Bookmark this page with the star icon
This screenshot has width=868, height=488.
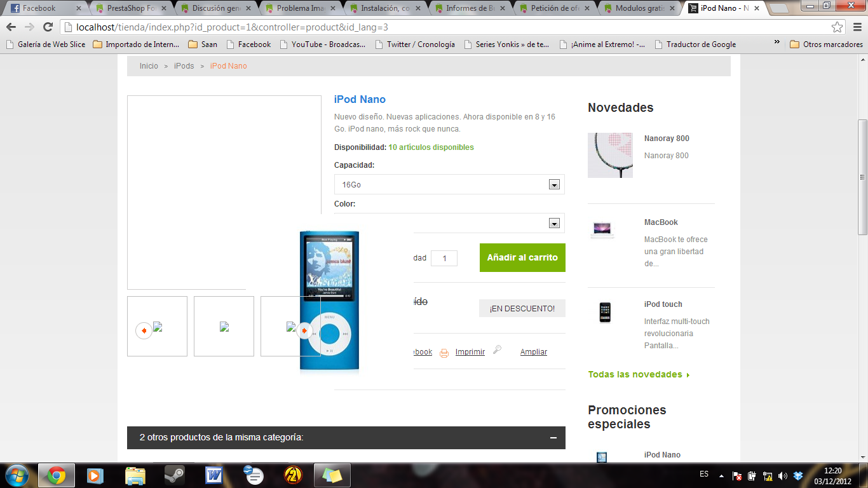837,27
